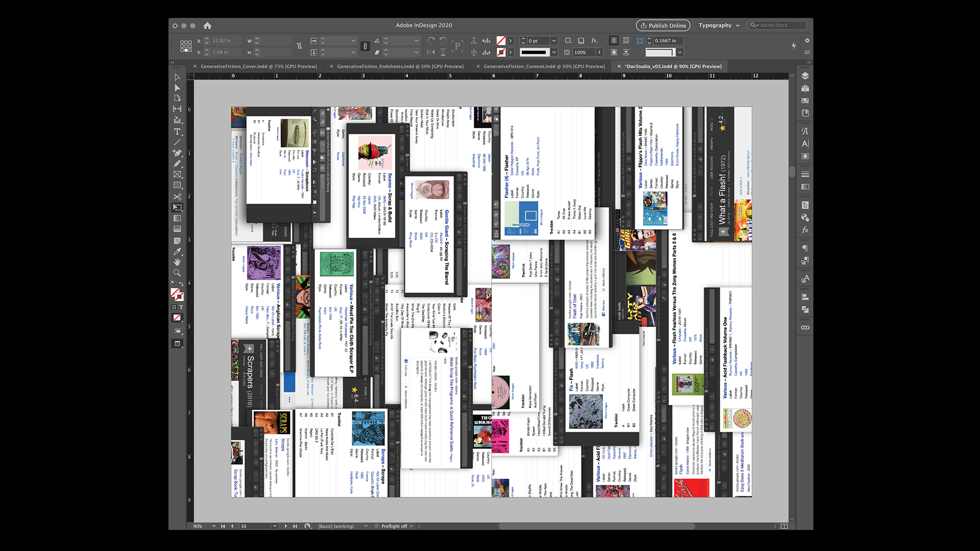Open the stroke weight 0 pt dropdown
This screenshot has width=980, height=551.
(x=554, y=40)
